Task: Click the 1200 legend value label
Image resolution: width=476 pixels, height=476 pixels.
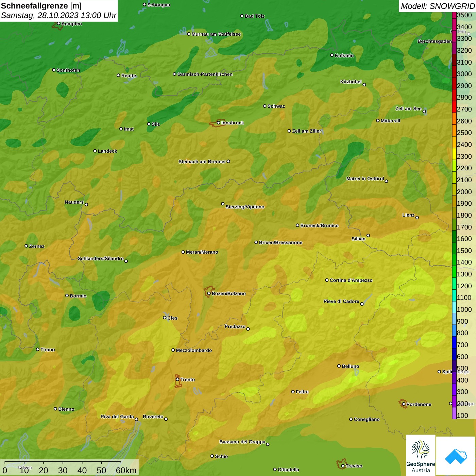Action: (464, 286)
